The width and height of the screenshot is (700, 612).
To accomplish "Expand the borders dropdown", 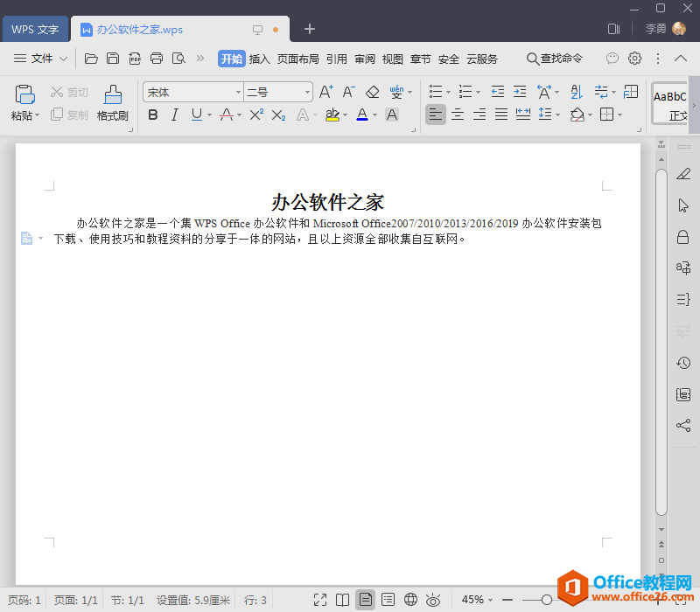I will coord(619,115).
